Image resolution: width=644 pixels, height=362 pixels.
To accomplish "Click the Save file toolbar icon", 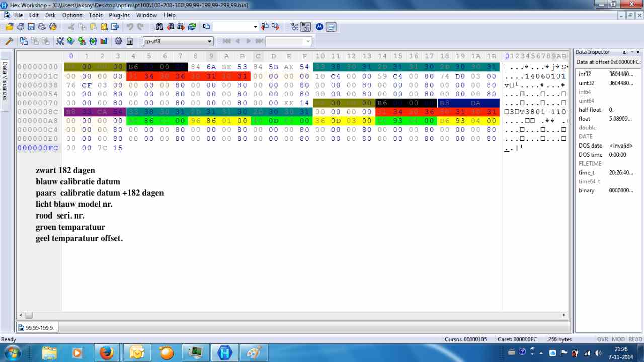I will tap(31, 27).
